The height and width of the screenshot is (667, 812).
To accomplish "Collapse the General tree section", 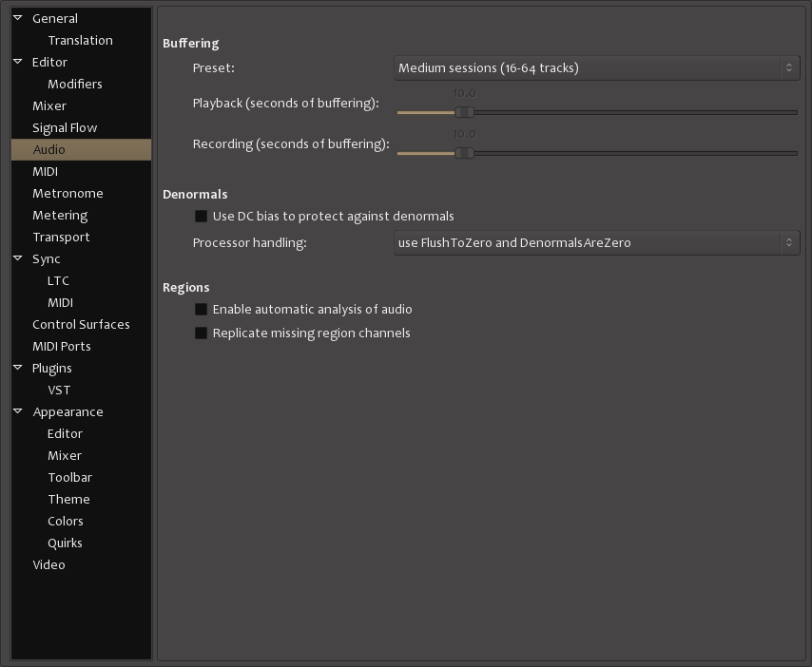I will click(x=18, y=18).
